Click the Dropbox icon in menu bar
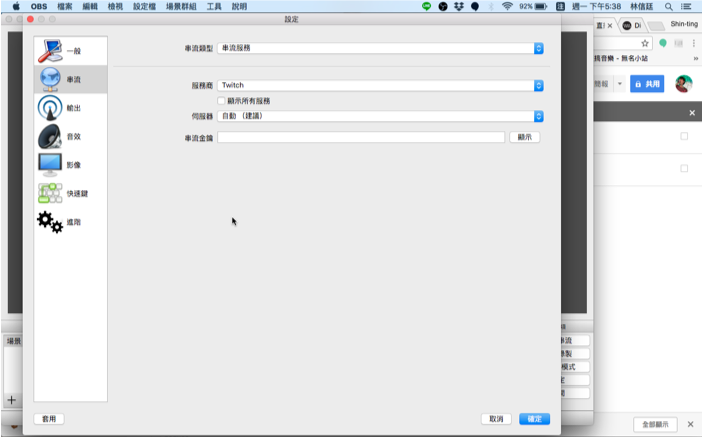Image resolution: width=702 pixels, height=437 pixels. click(x=458, y=6)
